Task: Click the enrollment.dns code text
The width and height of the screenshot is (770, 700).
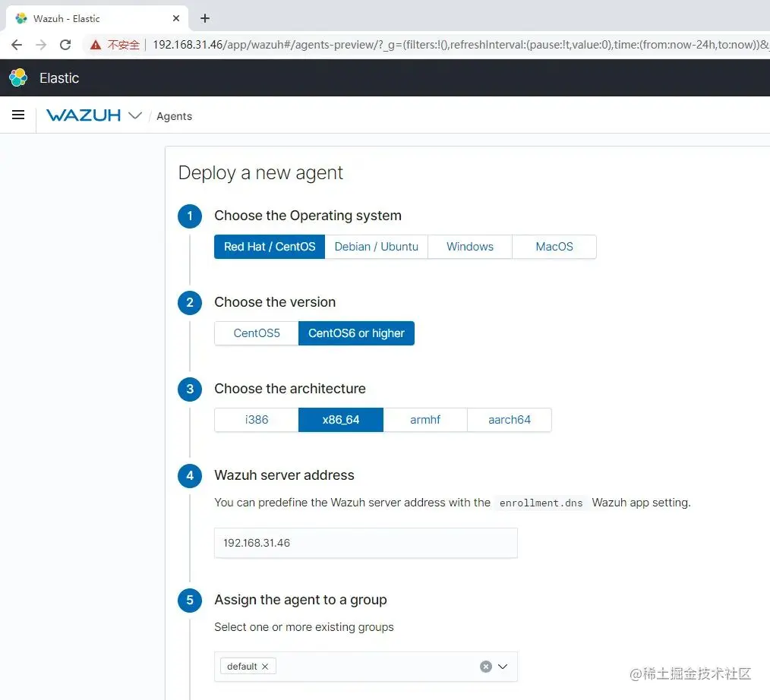Action: [541, 503]
